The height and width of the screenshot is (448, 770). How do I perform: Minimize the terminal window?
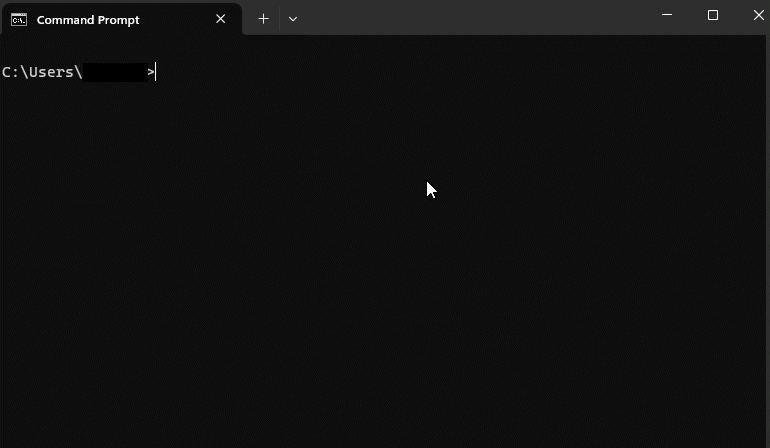[666, 15]
